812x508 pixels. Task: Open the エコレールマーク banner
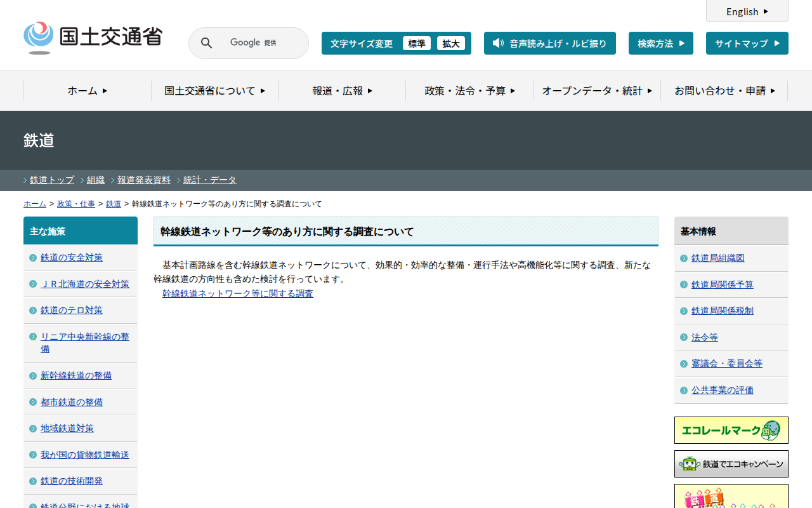point(731,431)
